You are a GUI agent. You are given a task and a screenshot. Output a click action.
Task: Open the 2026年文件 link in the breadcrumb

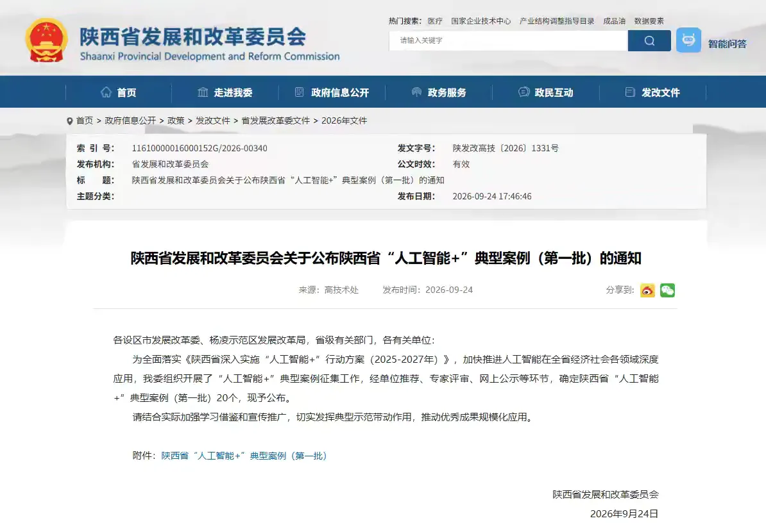(344, 121)
